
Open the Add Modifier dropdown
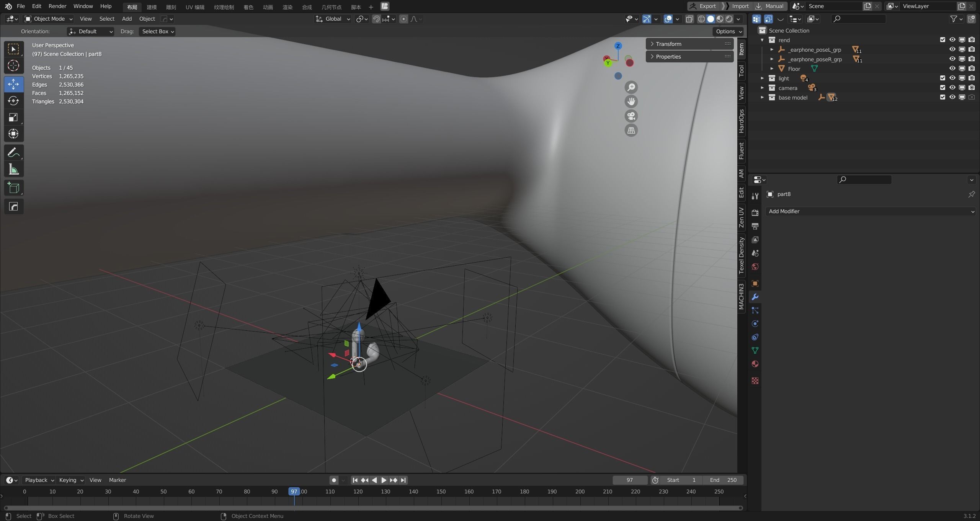tap(870, 211)
